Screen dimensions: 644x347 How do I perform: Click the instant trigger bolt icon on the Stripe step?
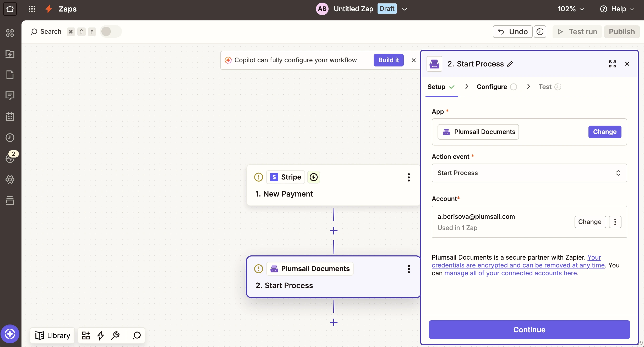[x=314, y=177]
